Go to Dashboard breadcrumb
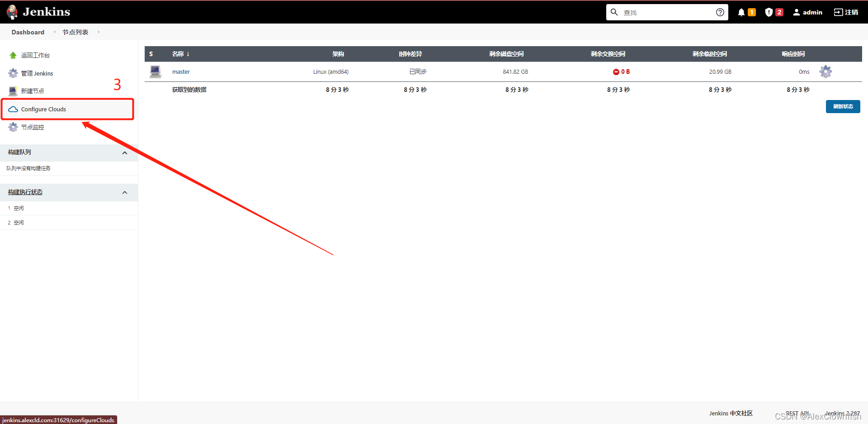868x424 pixels. [x=28, y=32]
